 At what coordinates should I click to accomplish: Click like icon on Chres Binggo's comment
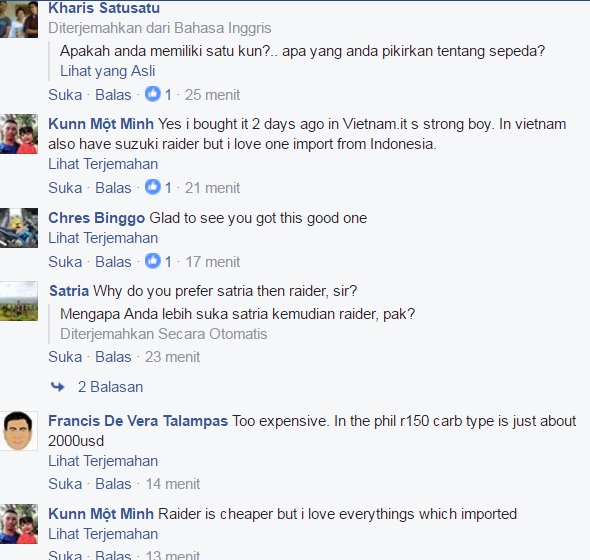[x=153, y=261]
